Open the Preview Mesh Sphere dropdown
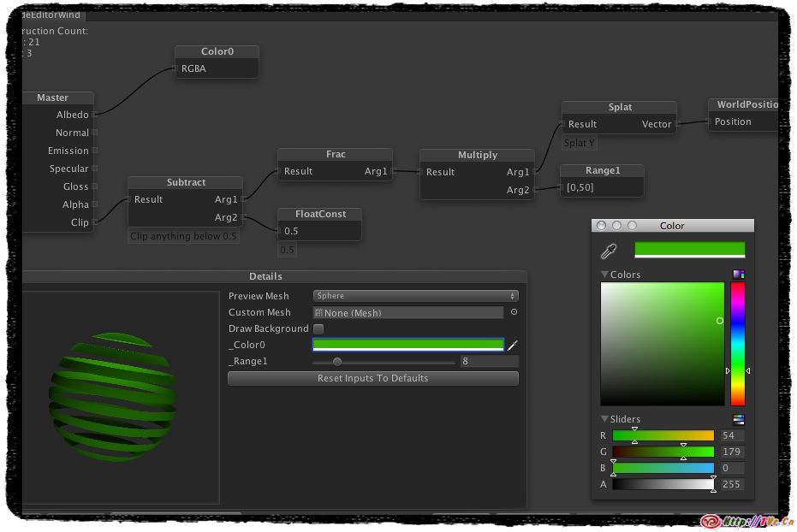Image resolution: width=797 pixels, height=532 pixels. 415,296
